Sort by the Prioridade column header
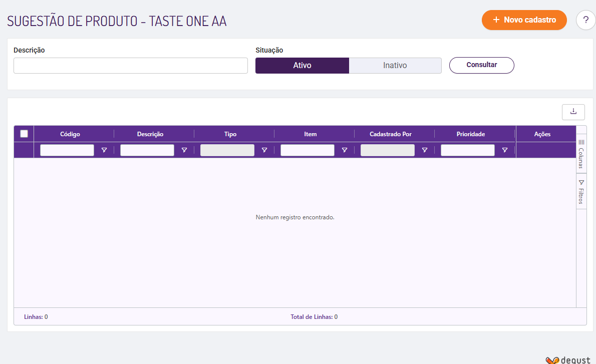 471,134
